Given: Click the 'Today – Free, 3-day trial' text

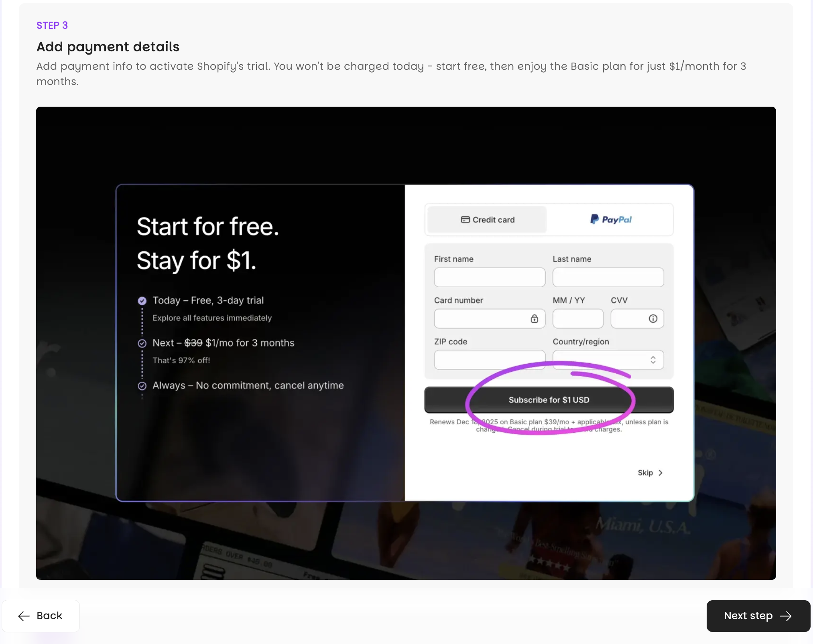Looking at the screenshot, I should pyautogui.click(x=208, y=300).
